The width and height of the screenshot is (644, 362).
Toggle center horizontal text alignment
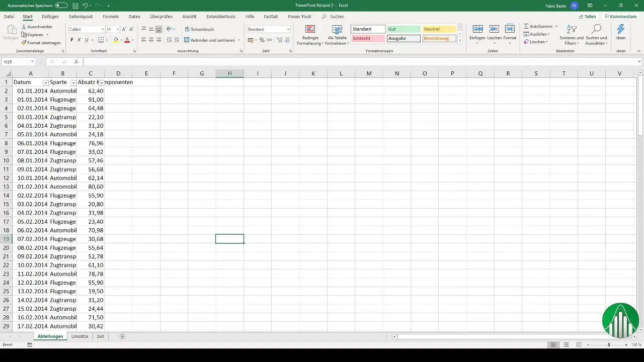pyautogui.click(x=151, y=40)
